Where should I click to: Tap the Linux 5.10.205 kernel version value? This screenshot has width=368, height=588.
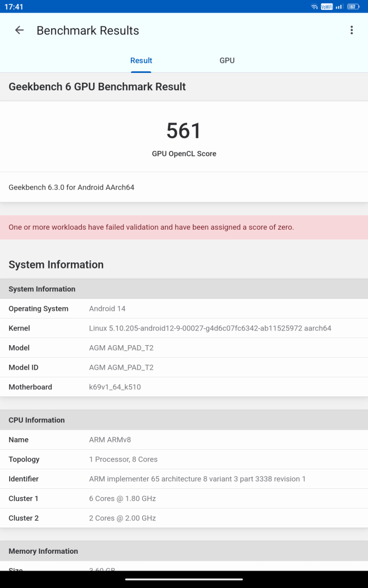[210, 328]
